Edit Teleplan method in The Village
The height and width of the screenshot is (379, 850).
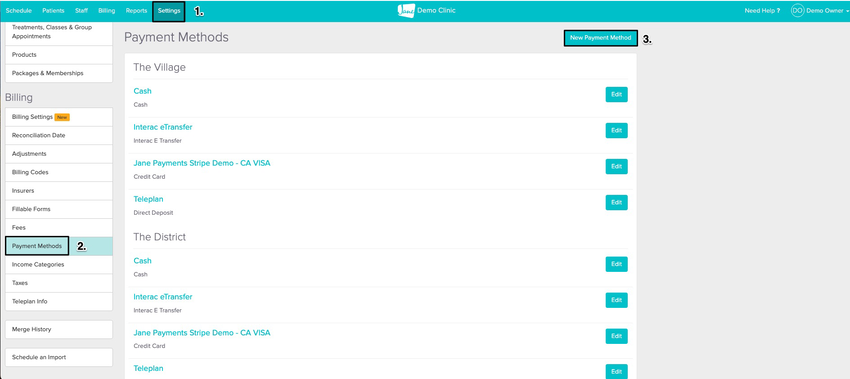616,202
